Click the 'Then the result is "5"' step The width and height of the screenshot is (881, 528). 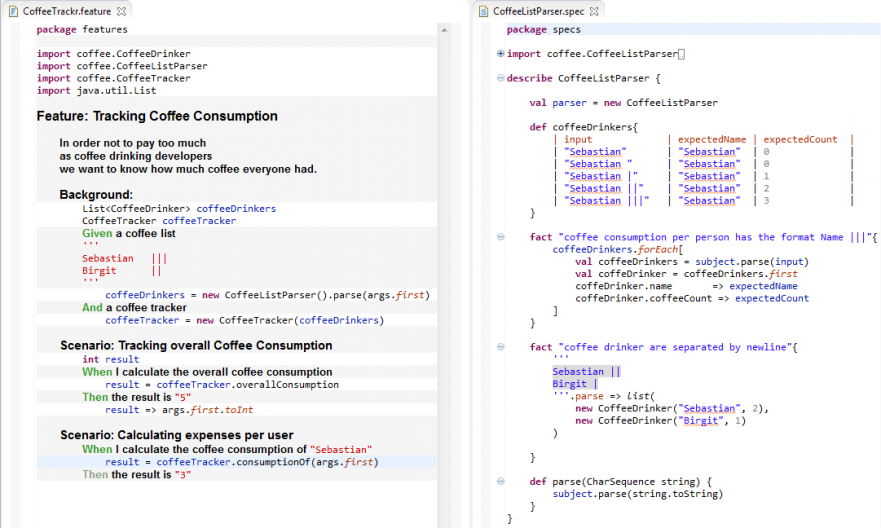pos(137,398)
